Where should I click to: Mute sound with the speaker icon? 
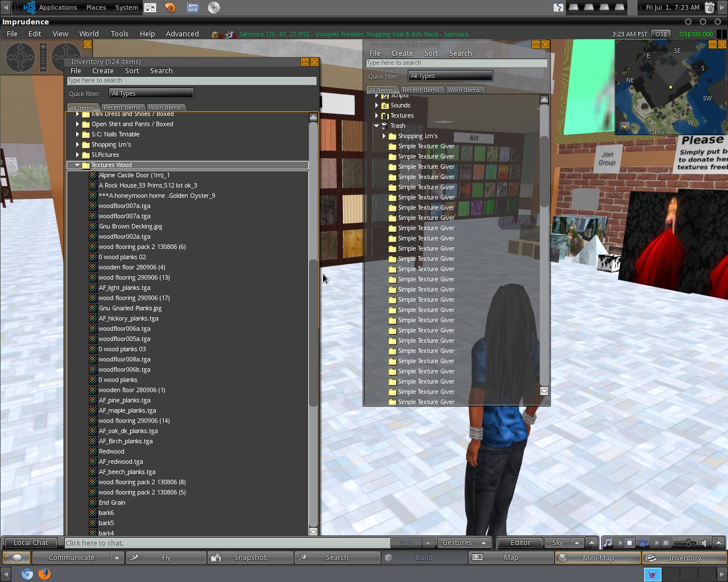[705, 543]
